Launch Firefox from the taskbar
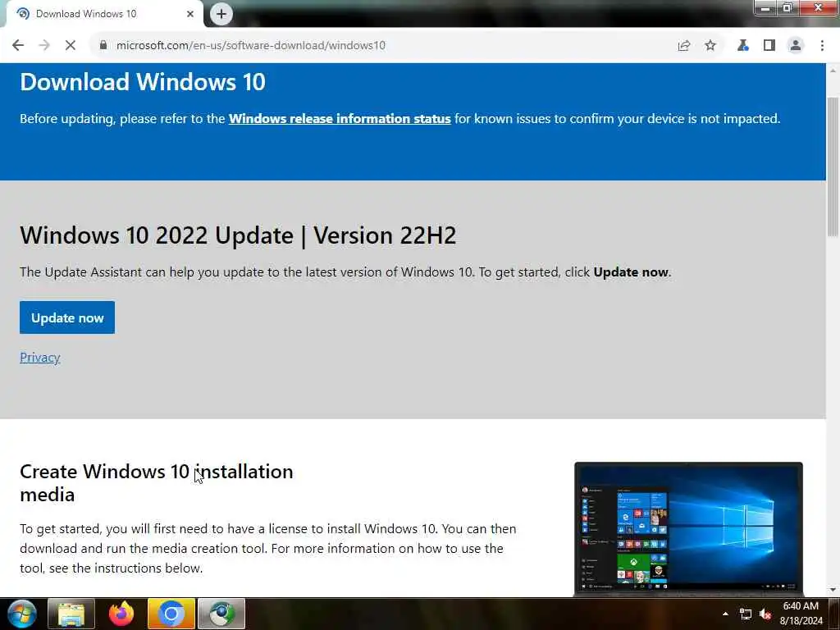 tap(121, 614)
